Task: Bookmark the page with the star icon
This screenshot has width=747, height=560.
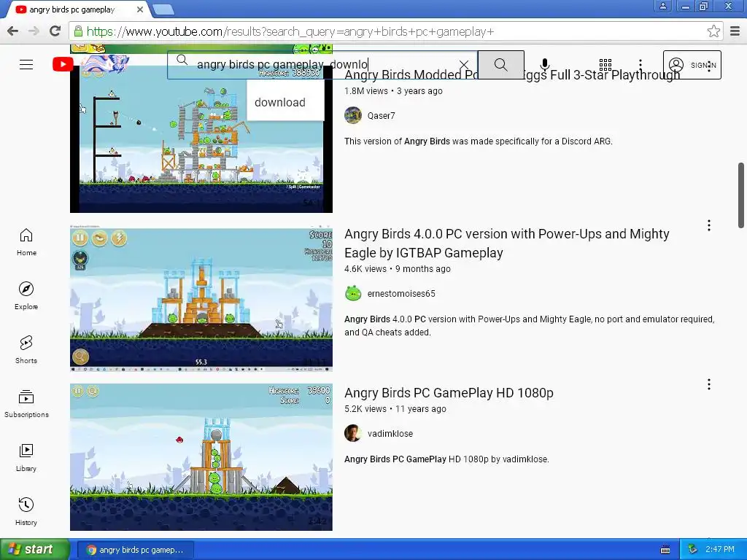Action: [713, 31]
